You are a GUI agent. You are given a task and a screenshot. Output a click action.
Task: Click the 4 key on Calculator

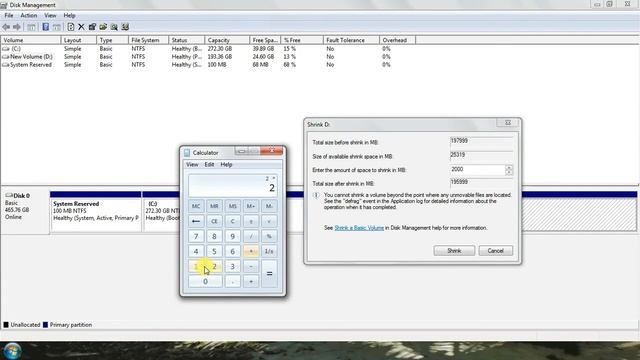pyautogui.click(x=196, y=251)
